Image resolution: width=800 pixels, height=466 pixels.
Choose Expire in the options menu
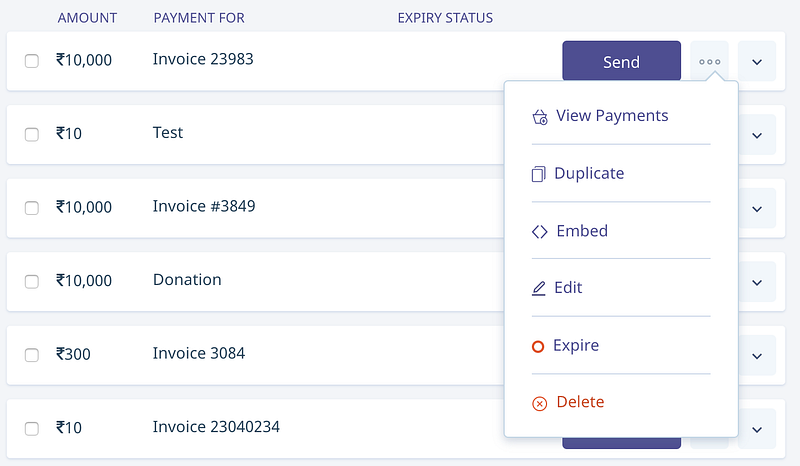576,345
